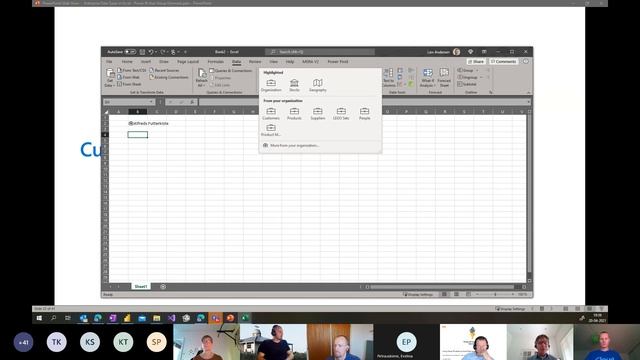Viewport: 640px width, 360px height.
Task: Open the Refresh All dropdown
Action: click(x=202, y=78)
